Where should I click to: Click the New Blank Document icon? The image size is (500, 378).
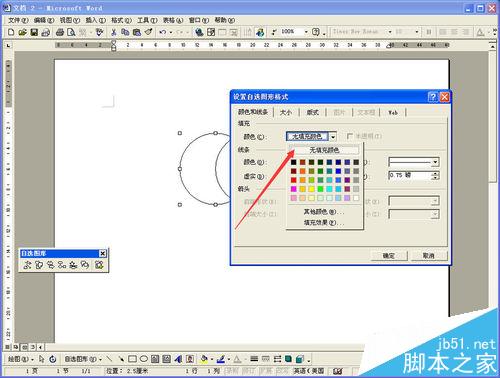coord(11,32)
